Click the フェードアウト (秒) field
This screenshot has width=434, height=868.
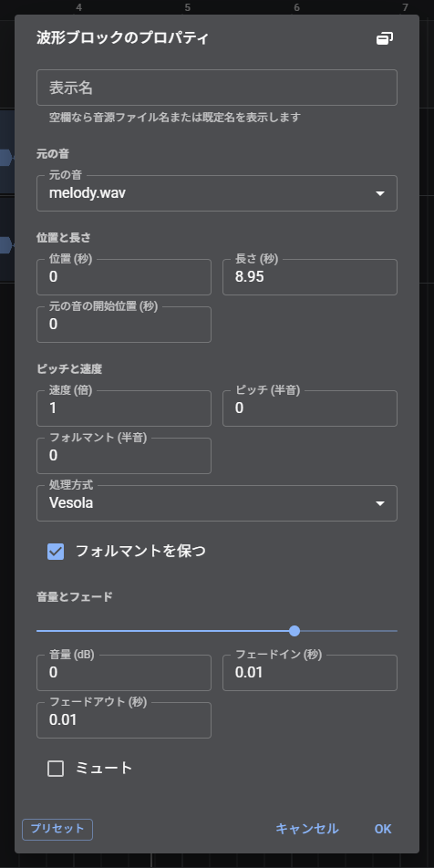tap(123, 720)
